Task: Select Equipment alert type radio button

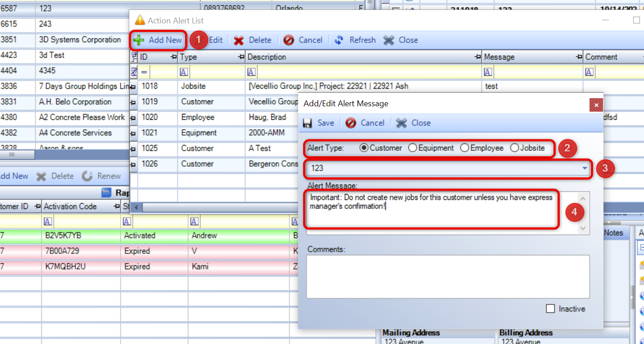Action: point(431,148)
